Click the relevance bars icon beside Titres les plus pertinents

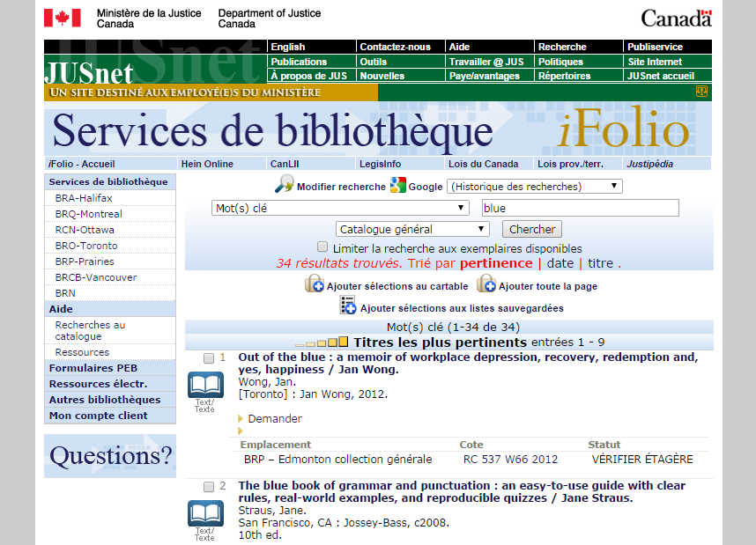(322, 342)
